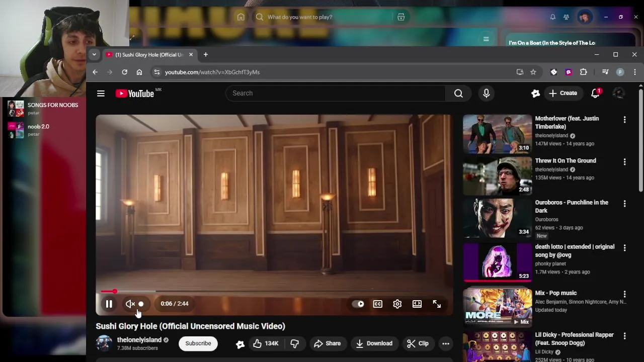The image size is (644, 362).
Task: Open the queue list icon in background app
Action: pyautogui.click(x=486, y=39)
